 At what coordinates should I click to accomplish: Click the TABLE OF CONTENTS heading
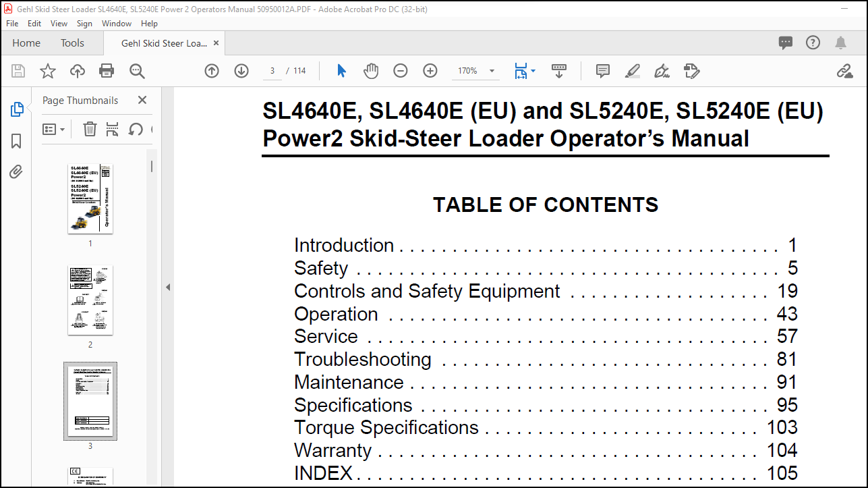(546, 205)
